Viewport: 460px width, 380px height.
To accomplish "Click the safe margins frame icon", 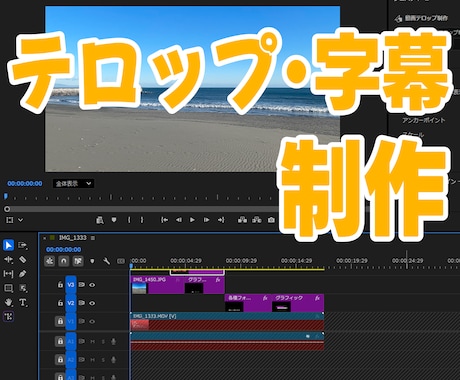I will click(x=9, y=220).
